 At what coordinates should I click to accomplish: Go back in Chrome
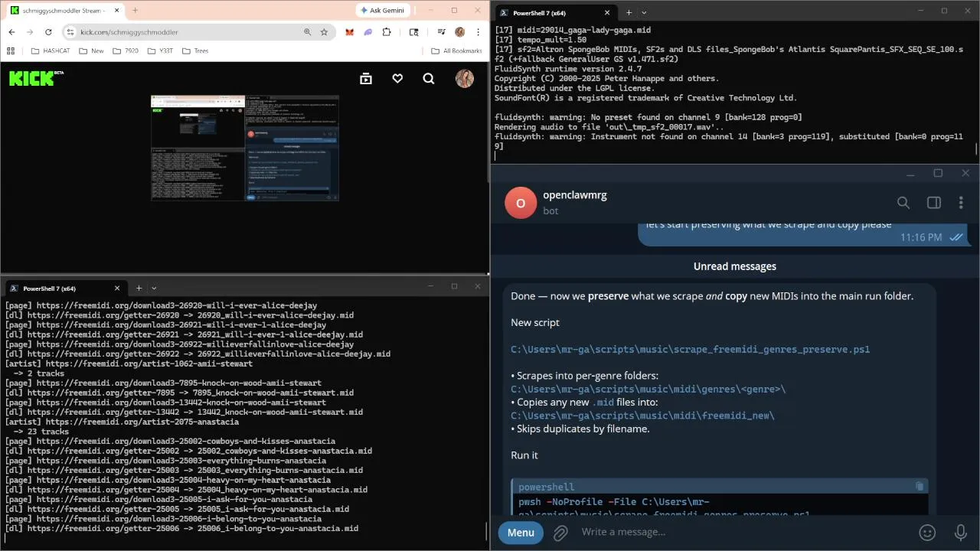click(11, 32)
